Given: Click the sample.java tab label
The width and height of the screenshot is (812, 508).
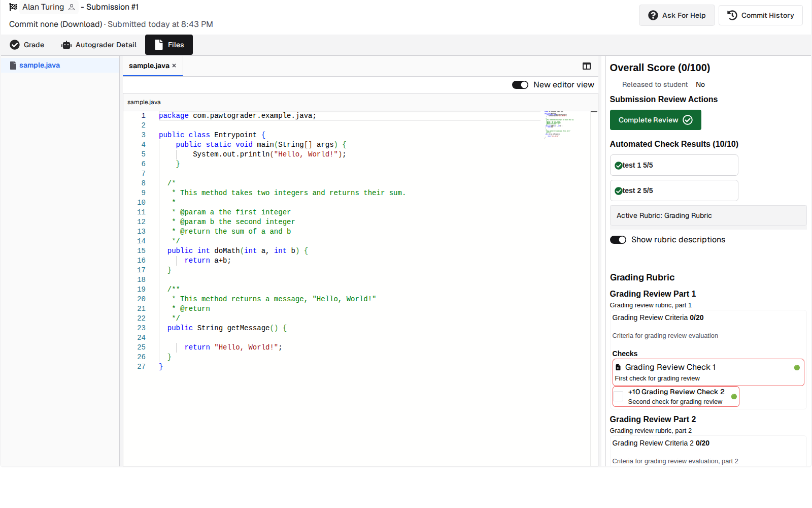Looking at the screenshot, I should point(149,66).
